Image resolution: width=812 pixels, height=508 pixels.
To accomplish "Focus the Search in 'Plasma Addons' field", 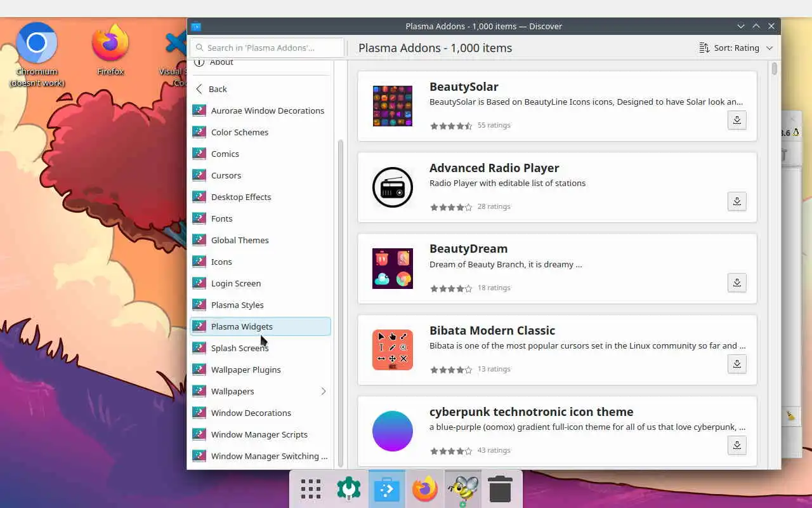I will point(267,48).
